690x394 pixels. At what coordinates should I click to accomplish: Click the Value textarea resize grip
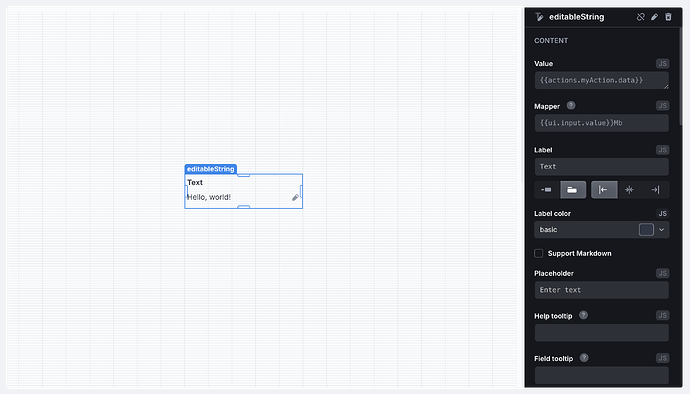(x=666, y=86)
